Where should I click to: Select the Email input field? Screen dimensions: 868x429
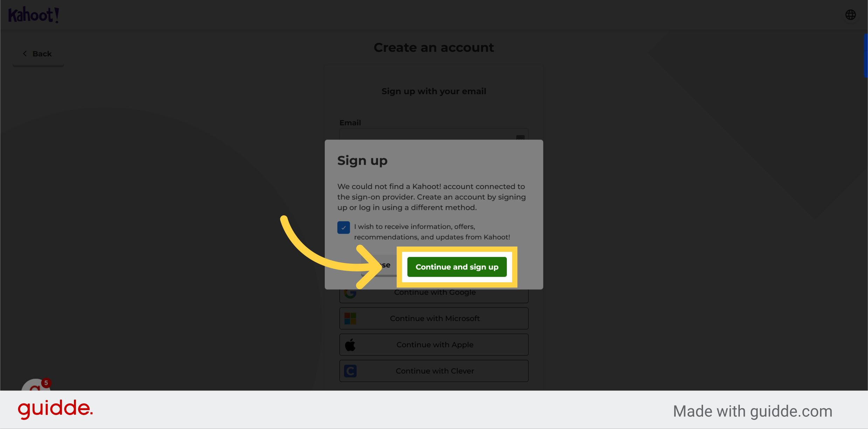tap(433, 138)
